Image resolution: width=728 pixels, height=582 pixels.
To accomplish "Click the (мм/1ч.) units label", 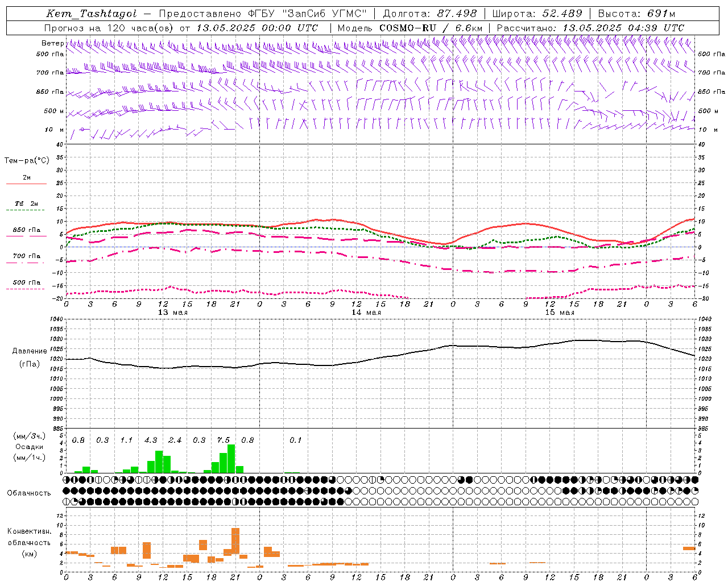I will pos(29,458).
